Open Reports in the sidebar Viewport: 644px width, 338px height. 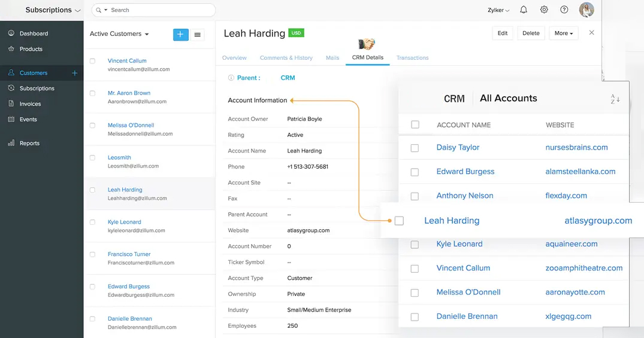coord(29,143)
